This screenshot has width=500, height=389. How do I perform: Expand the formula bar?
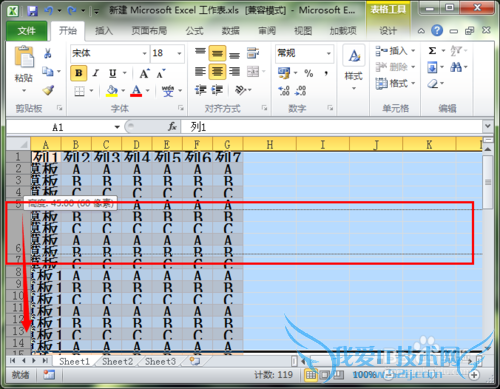[488, 126]
